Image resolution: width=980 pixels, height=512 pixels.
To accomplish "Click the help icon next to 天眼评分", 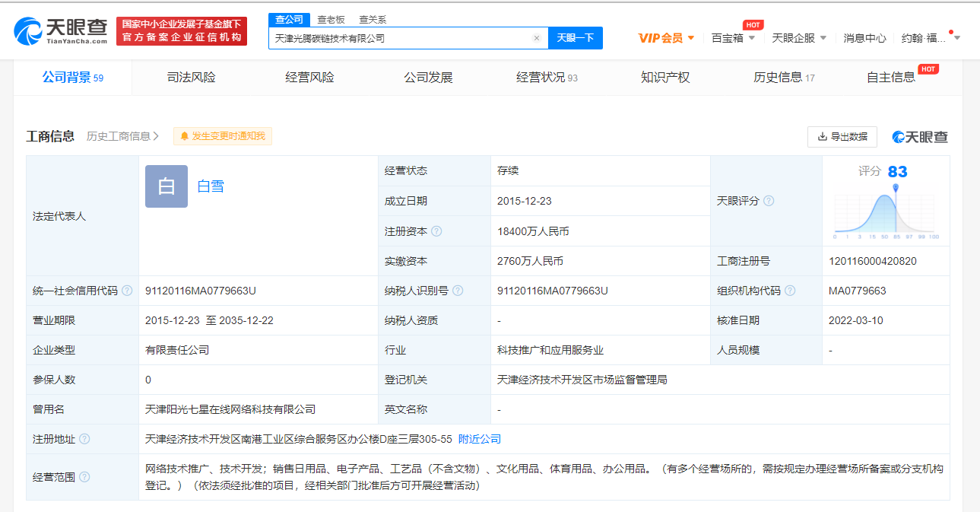I will (769, 201).
